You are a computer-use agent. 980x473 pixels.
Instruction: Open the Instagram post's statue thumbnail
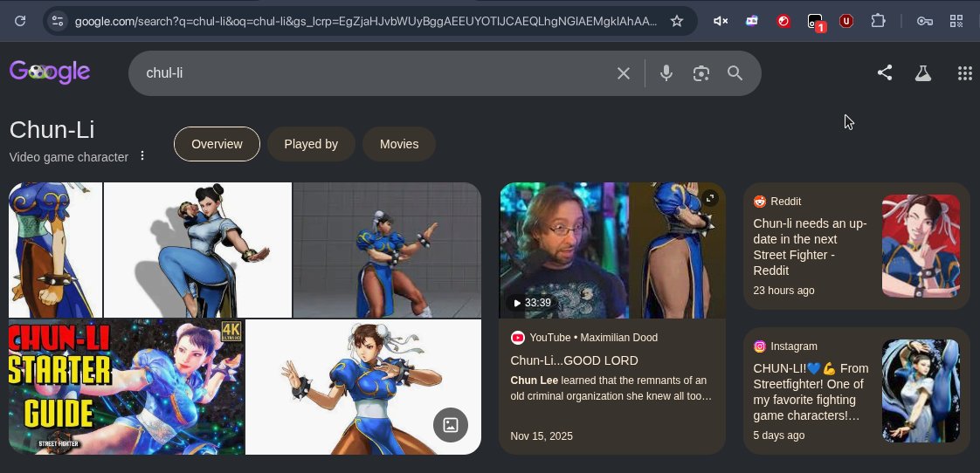tap(921, 390)
